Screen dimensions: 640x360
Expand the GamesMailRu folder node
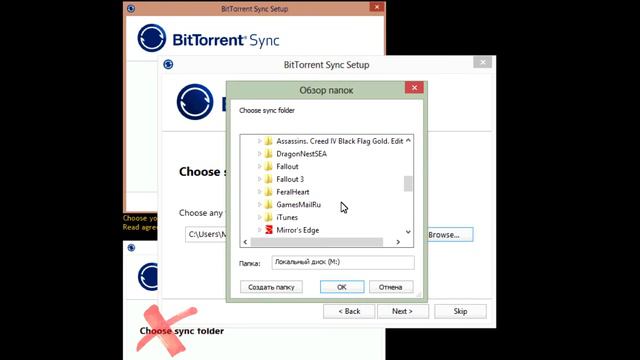(x=260, y=204)
